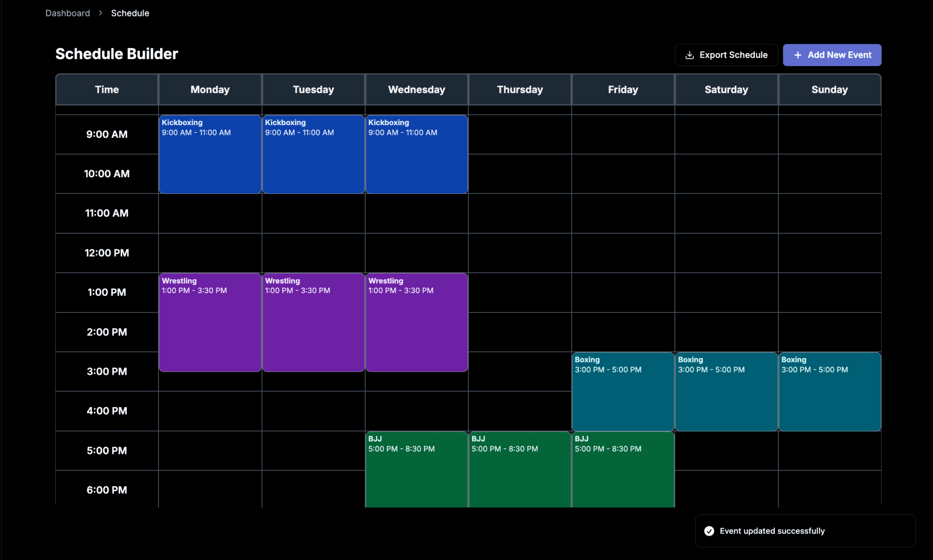Click the checkmark icon in success notification
The width and height of the screenshot is (933, 560).
point(709,531)
